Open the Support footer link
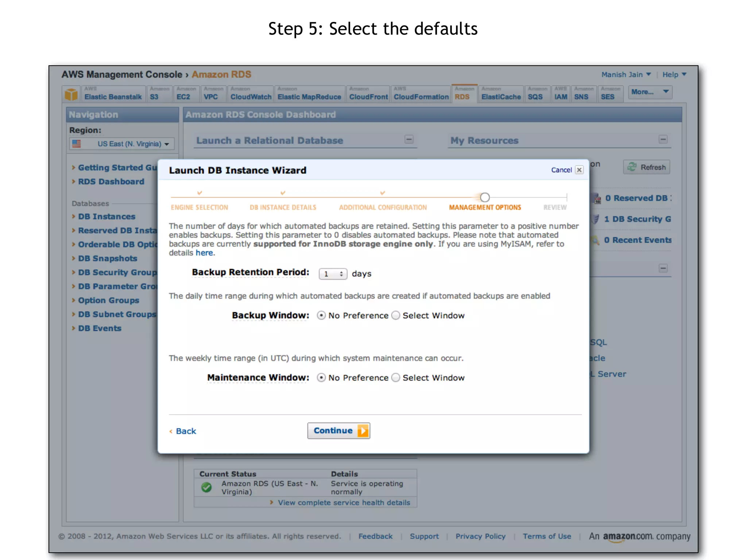This screenshot has height=560, width=747. 424,536
